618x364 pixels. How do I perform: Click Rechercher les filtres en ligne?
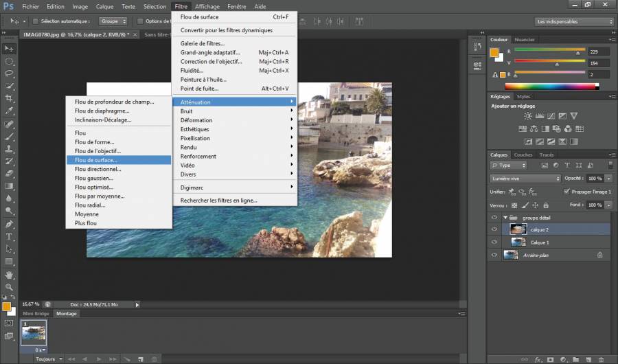[218, 201]
